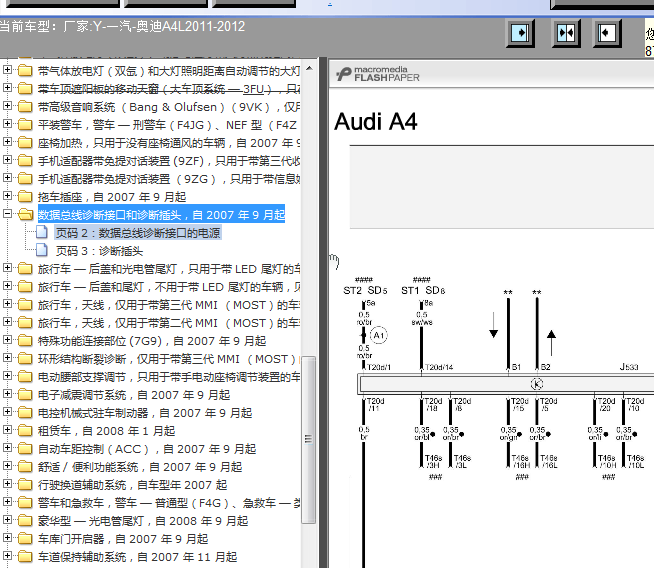This screenshot has width=654, height=568.
Task: Click the K circle marker on J533
Action: (537, 384)
